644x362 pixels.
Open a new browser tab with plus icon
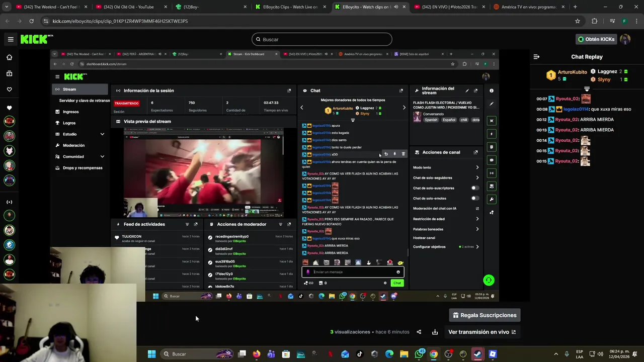click(x=575, y=7)
